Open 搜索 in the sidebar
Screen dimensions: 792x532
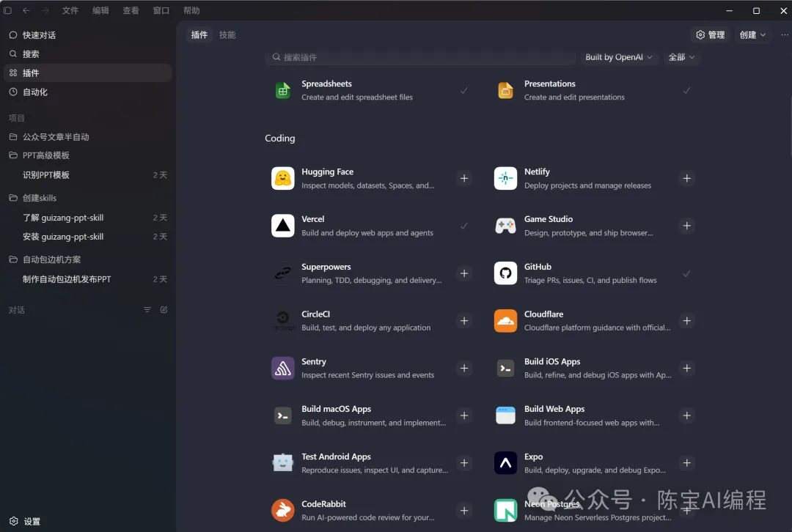pos(88,54)
